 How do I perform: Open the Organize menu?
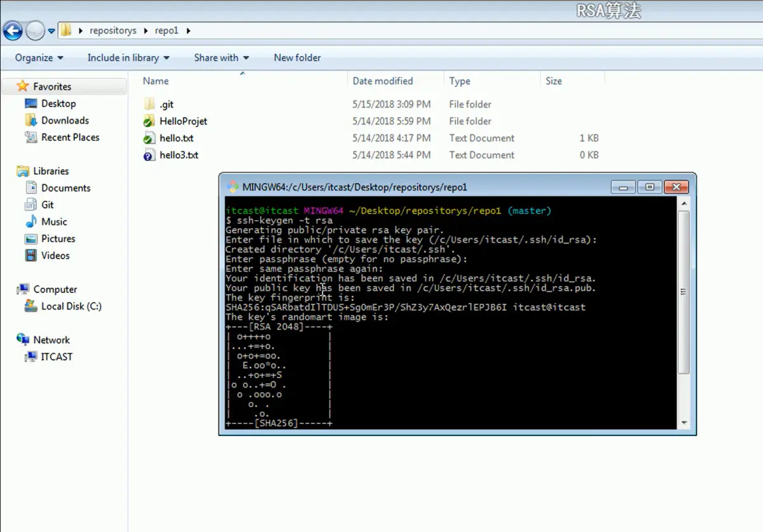39,58
